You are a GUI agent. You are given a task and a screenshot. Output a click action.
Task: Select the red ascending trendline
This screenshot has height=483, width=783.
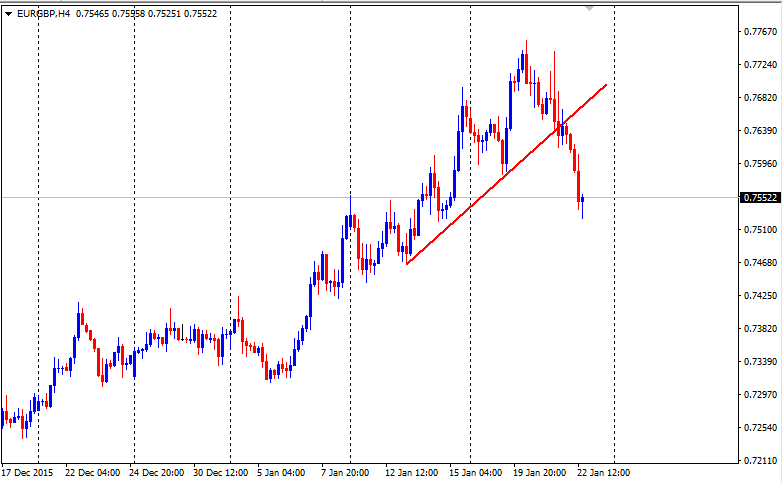tap(506, 174)
